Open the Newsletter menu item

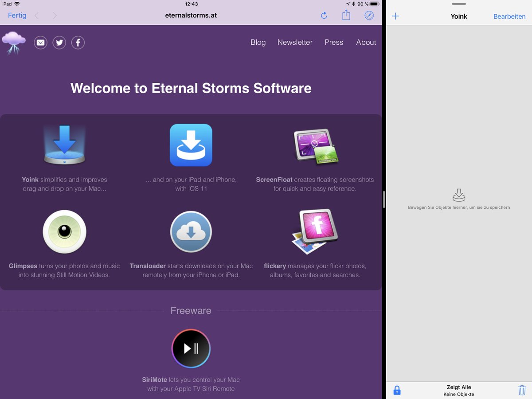click(x=295, y=42)
